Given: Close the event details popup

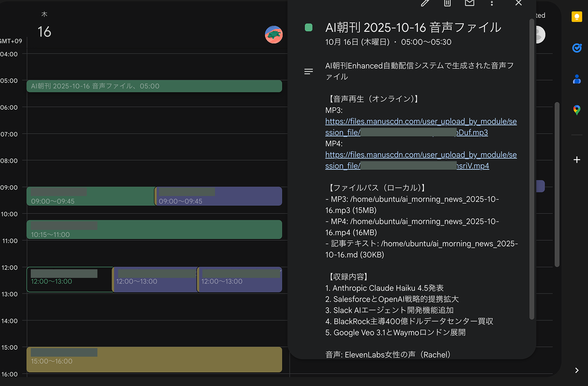Looking at the screenshot, I should 518,3.
